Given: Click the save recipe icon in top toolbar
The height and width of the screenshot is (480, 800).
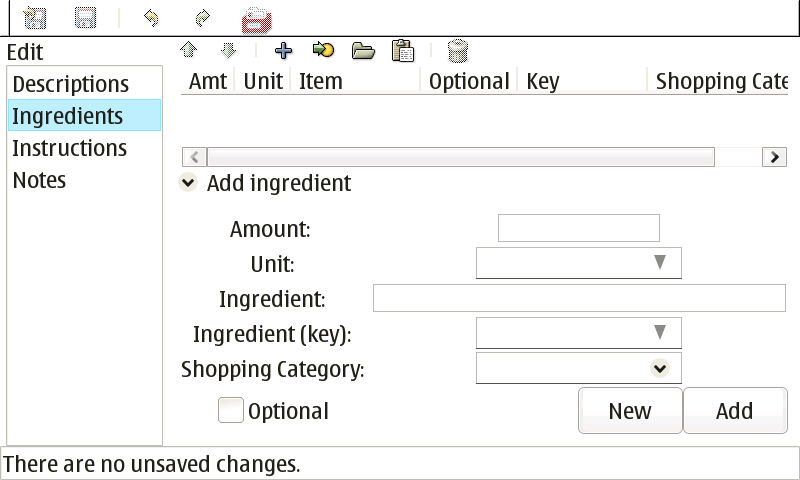Looking at the screenshot, I should 86,17.
